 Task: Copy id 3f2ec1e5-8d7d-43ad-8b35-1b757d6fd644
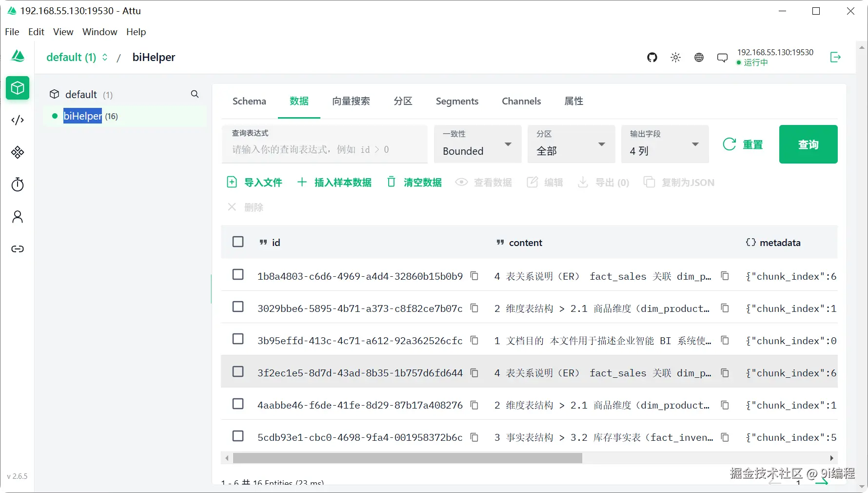474,372
